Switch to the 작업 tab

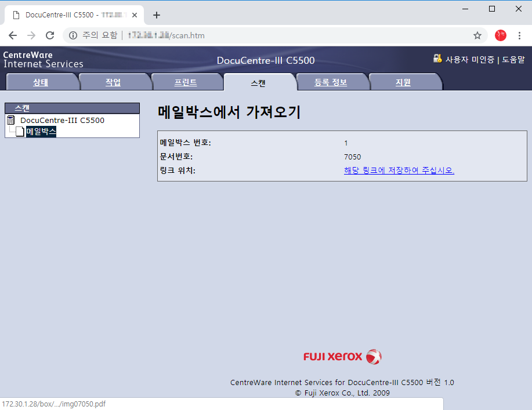(113, 82)
